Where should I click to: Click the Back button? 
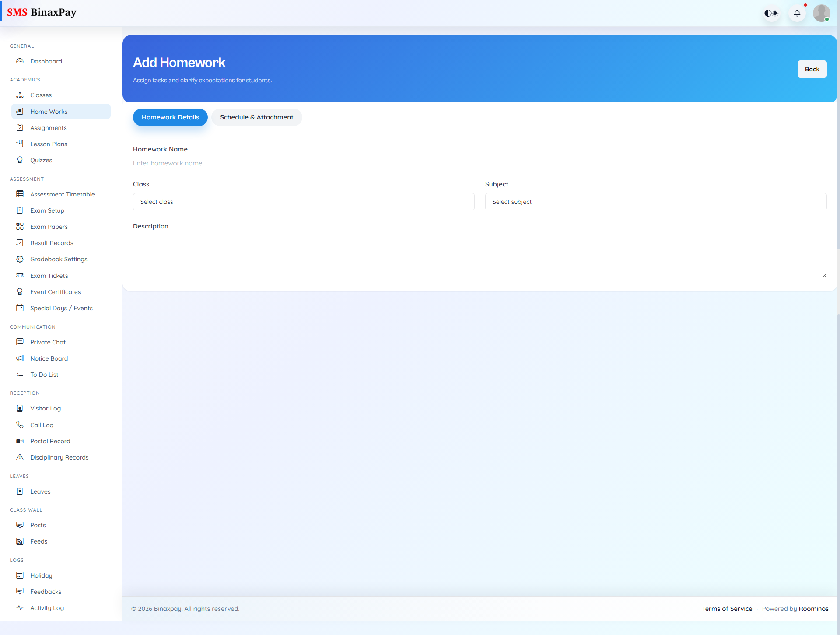click(812, 69)
